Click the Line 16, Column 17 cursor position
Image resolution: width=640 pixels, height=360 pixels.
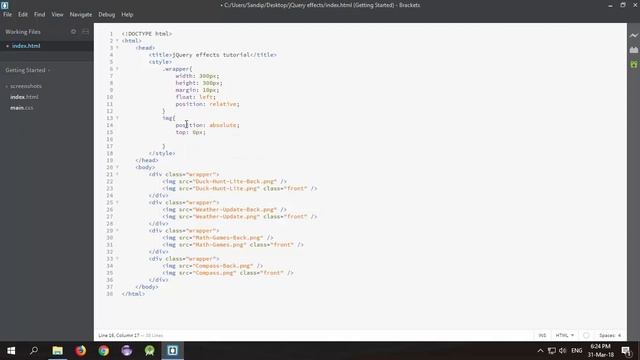119,335
